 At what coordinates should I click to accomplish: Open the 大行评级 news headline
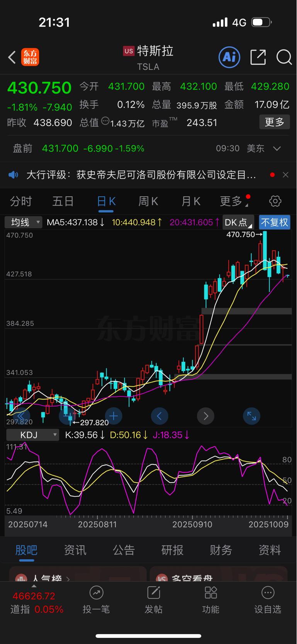(141, 175)
